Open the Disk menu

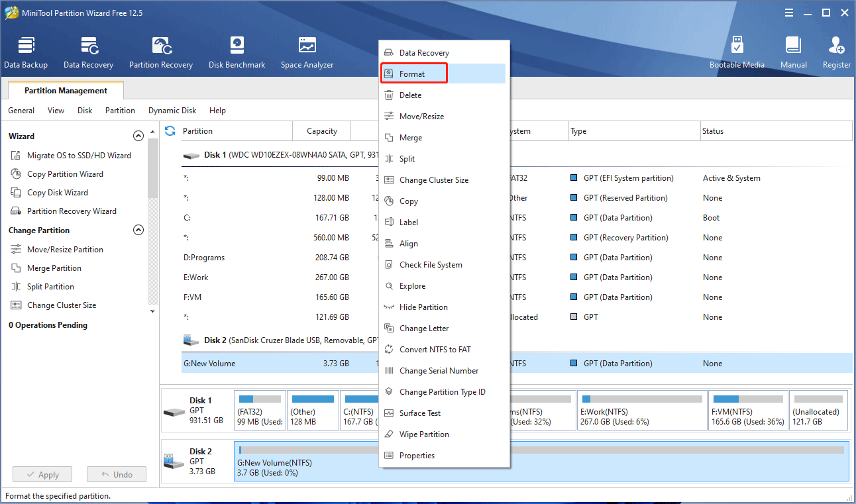85,111
